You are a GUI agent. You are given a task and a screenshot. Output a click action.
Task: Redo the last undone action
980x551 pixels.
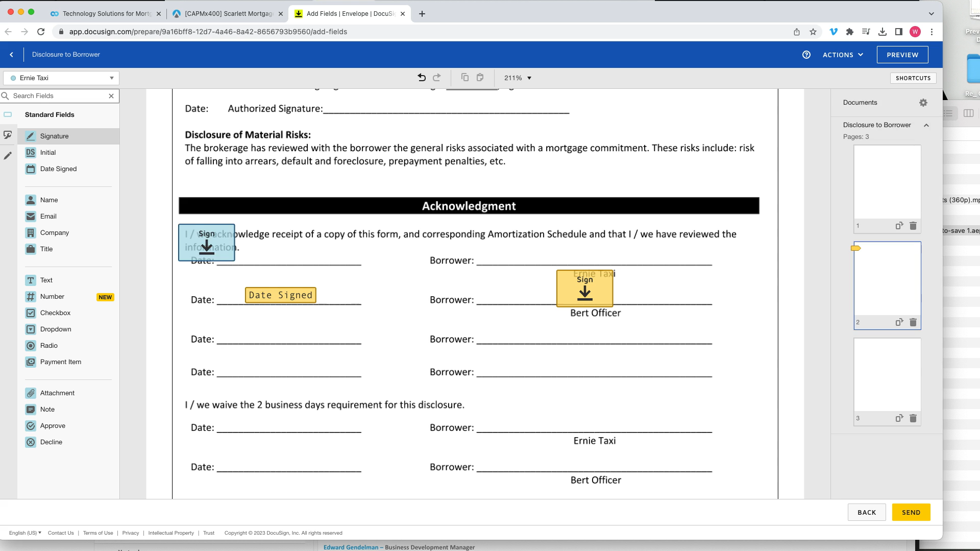[437, 78]
